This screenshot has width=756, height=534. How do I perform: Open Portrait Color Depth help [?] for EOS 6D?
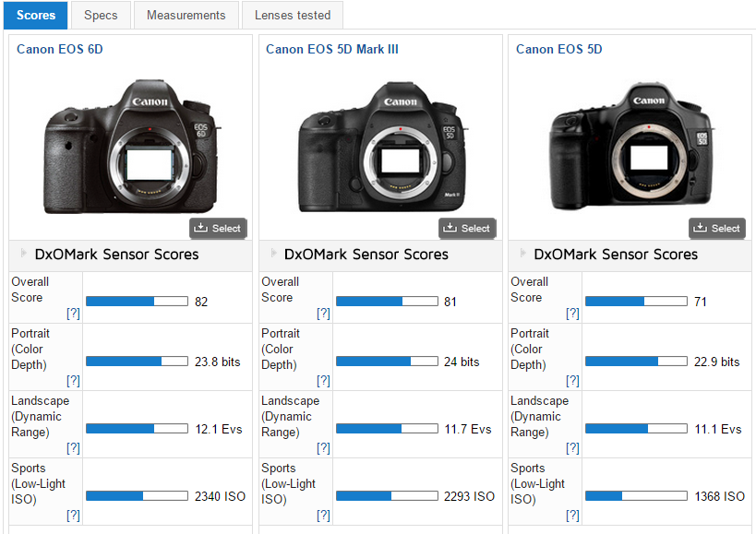coord(73,381)
